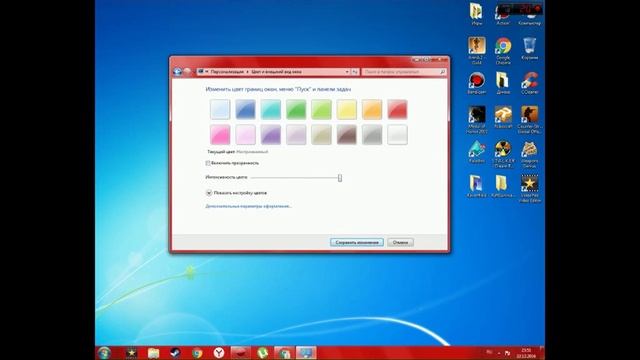Open S.T.A.L.K.E.R. desktop shortcut

point(503,154)
